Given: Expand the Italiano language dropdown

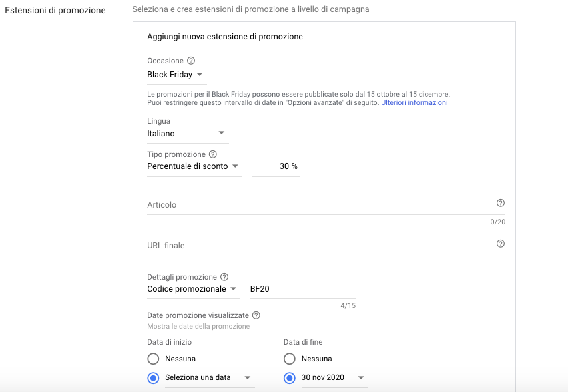Looking at the screenshot, I should (x=188, y=134).
